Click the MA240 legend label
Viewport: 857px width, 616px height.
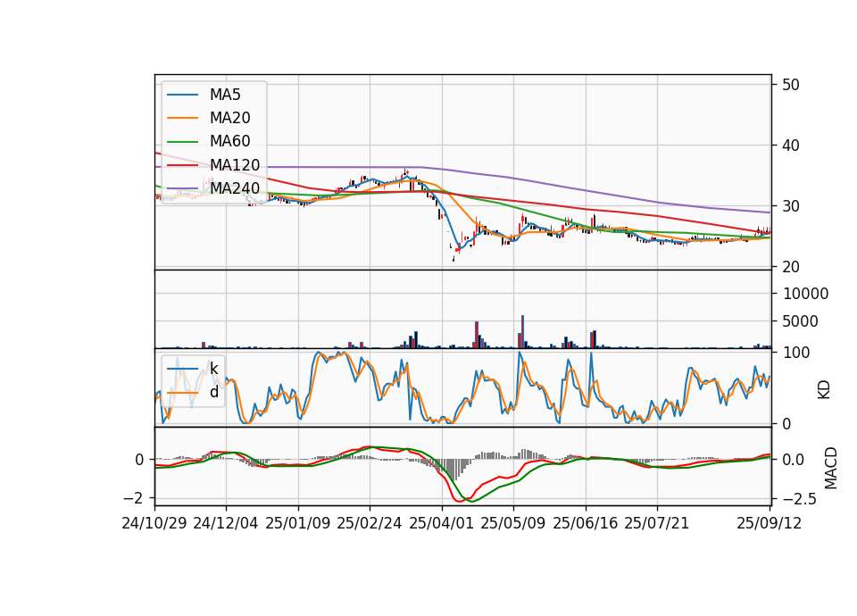235,188
